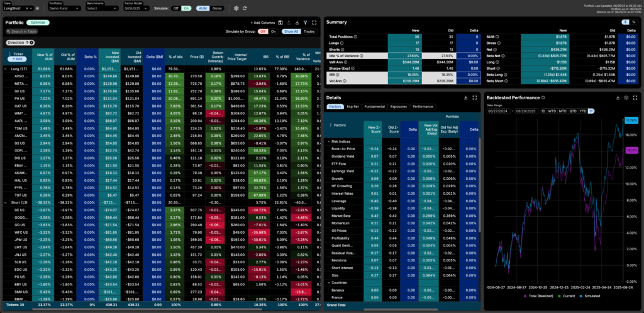Turn Simulate On
The height and width of the screenshot is (313, 644).
(186, 8)
